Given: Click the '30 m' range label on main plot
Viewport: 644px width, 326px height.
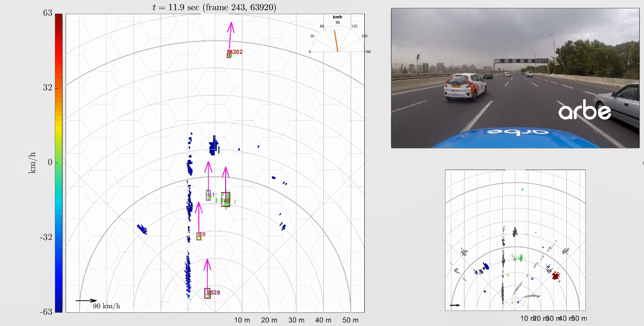Looking at the screenshot, I should pos(296,320).
